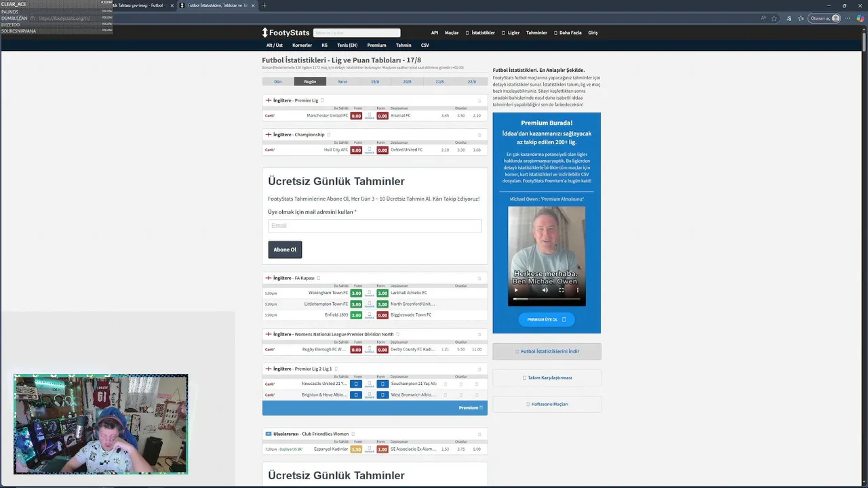Collapse the Club Friendlies Women section
Image resolution: width=868 pixels, height=488 pixels.
pos(479,434)
